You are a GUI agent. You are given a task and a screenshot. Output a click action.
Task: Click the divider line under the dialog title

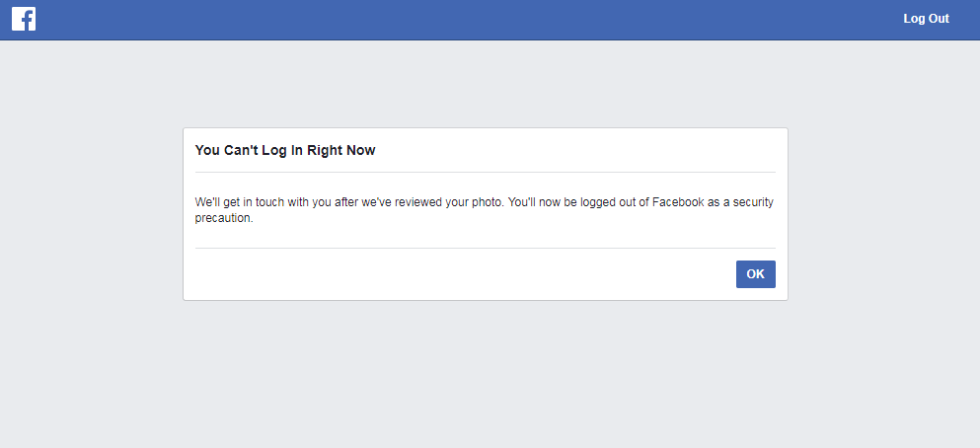coord(485,172)
